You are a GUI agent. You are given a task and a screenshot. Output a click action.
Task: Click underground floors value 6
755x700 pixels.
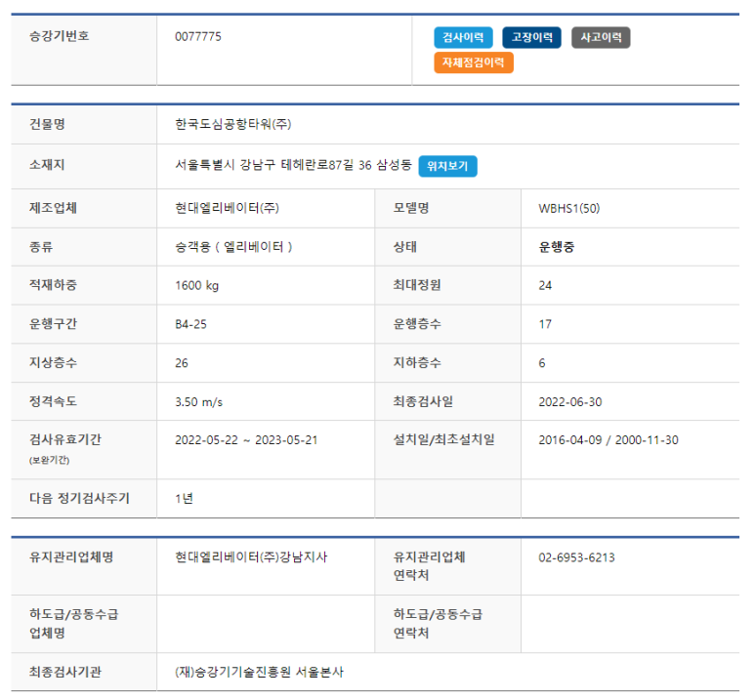tap(542, 363)
